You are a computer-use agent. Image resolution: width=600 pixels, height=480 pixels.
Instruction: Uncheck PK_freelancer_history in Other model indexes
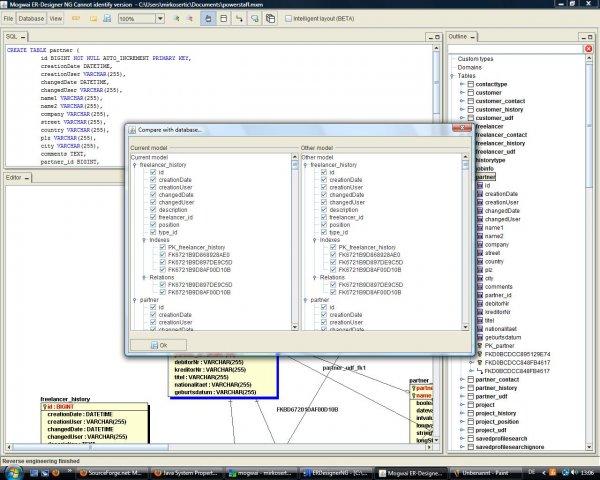[x=333, y=247]
